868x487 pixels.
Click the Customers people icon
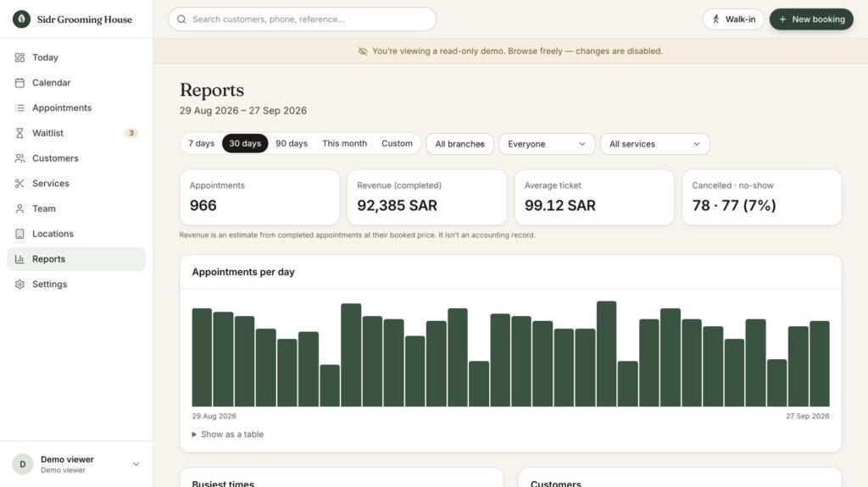(x=20, y=158)
